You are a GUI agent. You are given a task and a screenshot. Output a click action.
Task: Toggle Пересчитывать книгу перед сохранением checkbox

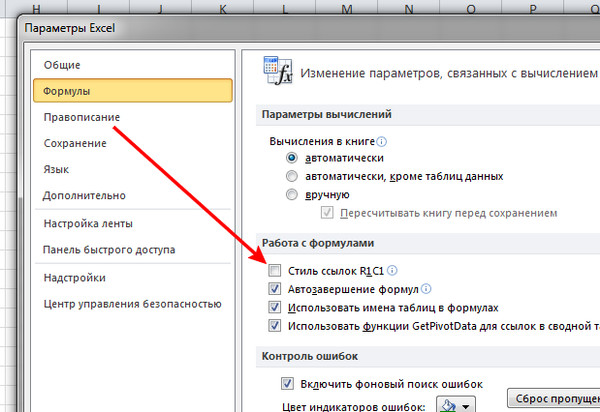pos(327,213)
